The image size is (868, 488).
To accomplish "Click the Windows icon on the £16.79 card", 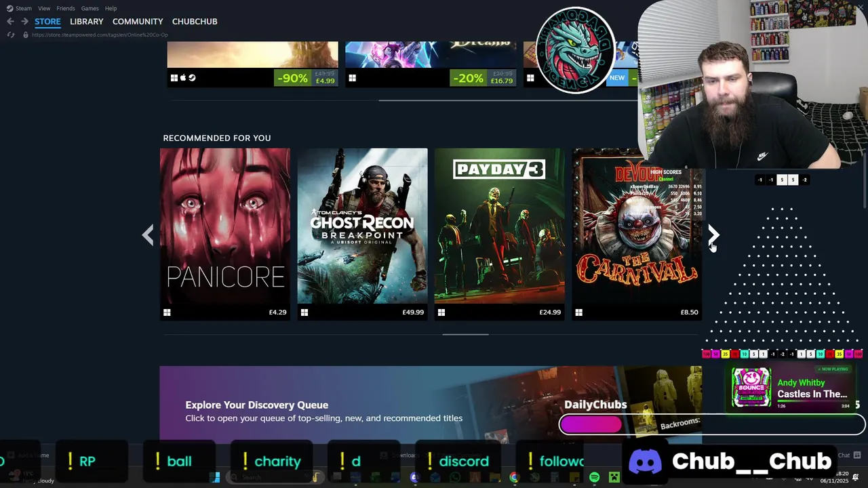I will pos(353,78).
